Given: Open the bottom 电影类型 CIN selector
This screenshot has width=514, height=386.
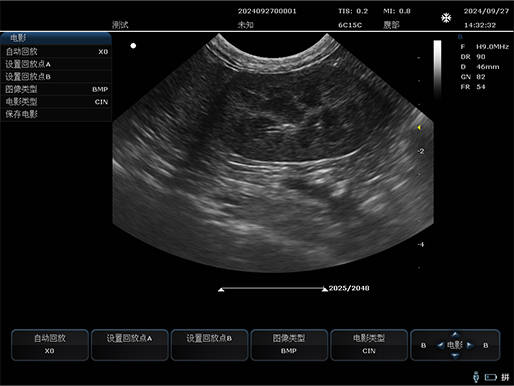Looking at the screenshot, I should (369, 345).
